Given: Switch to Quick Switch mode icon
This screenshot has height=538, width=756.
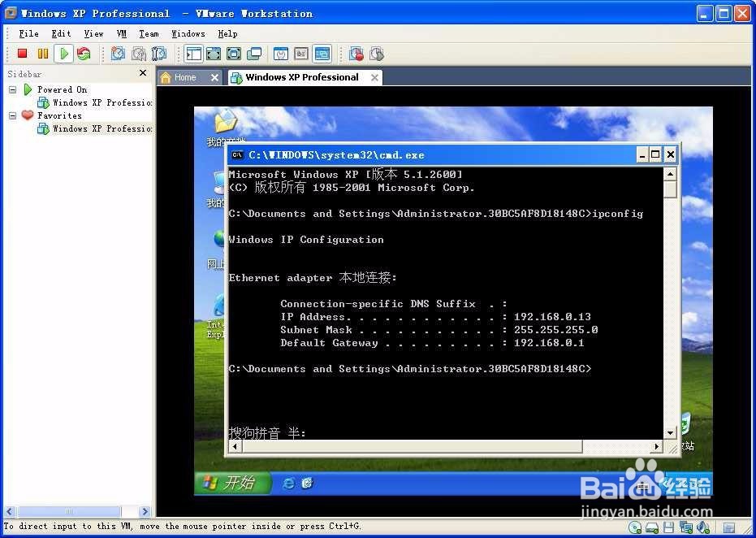Looking at the screenshot, I should point(214,54).
